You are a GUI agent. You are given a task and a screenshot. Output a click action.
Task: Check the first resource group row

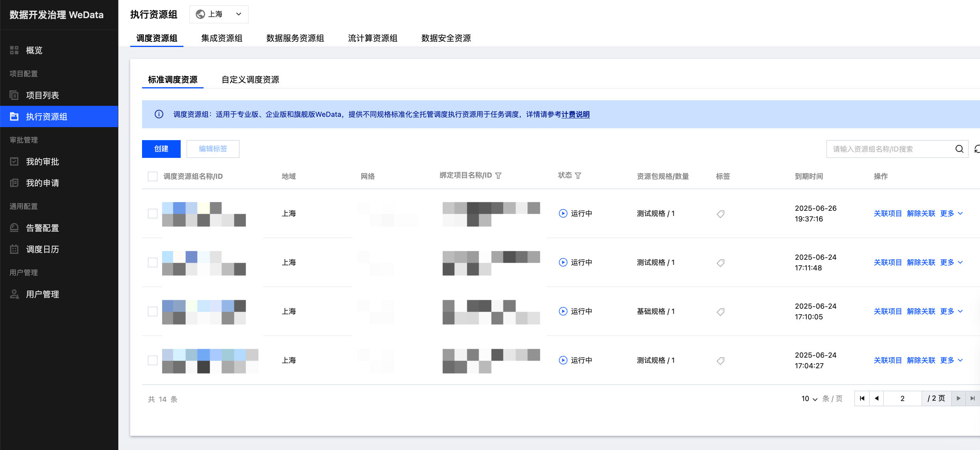pos(153,214)
